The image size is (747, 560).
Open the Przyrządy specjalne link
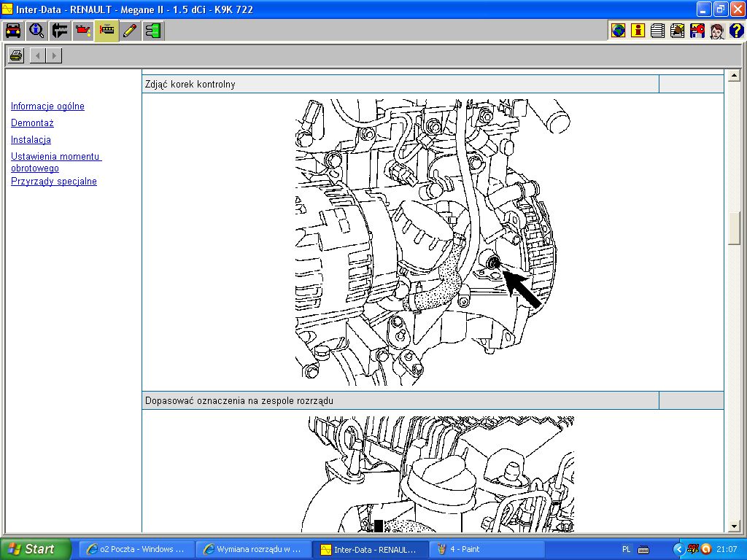(54, 182)
